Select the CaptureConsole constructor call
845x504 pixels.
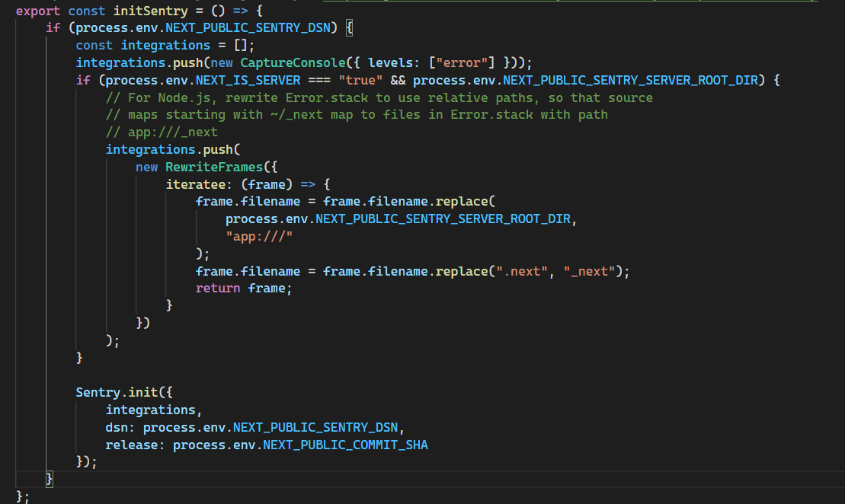click(293, 62)
